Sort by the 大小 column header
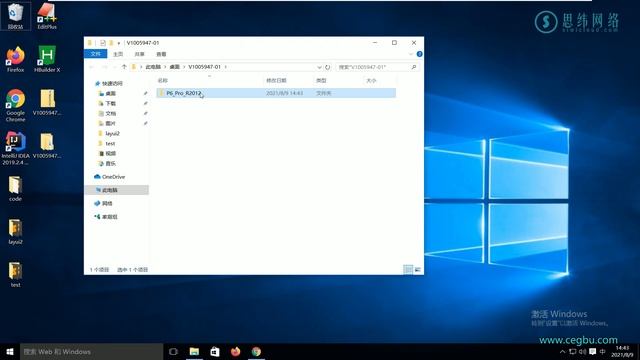The height and width of the screenshot is (360, 640). [x=371, y=81]
